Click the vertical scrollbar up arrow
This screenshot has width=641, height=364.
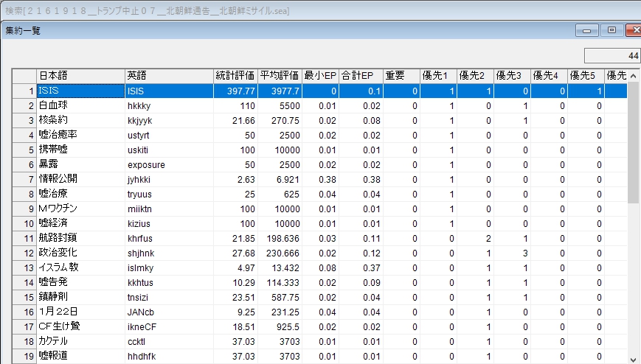tap(634, 76)
